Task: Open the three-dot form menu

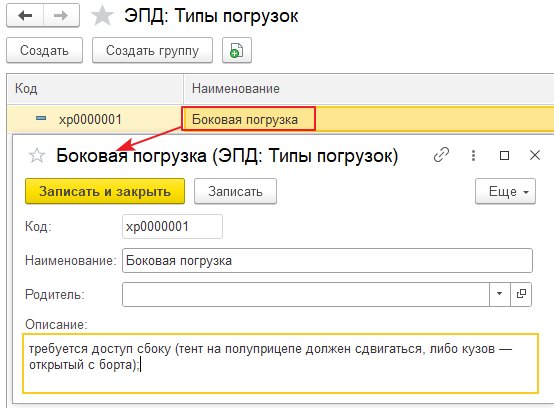Action: [x=473, y=155]
